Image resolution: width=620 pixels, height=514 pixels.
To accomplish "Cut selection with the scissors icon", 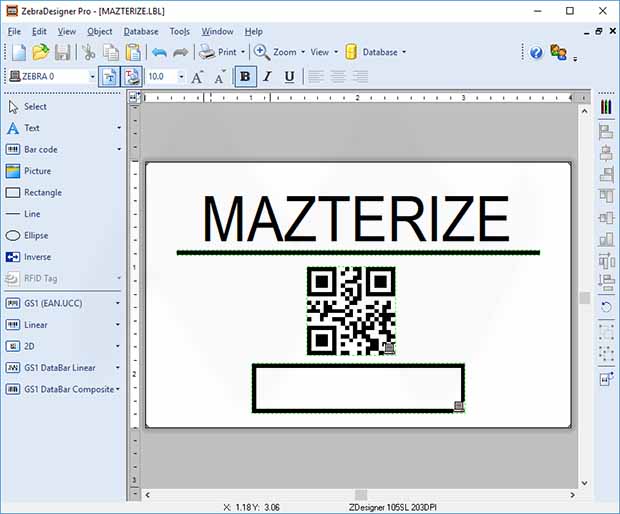I will click(x=89, y=52).
